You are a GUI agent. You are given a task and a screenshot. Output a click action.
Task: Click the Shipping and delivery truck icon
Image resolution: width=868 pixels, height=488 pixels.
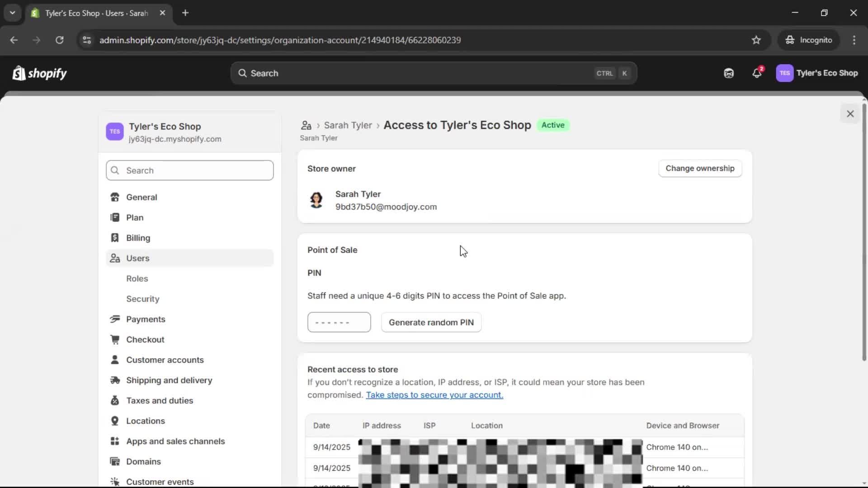coord(115,380)
